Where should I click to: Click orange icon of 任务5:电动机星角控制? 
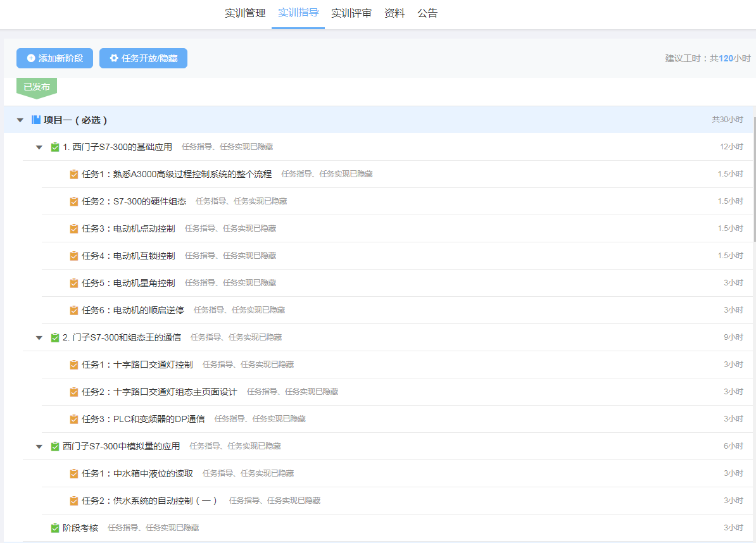pos(74,283)
